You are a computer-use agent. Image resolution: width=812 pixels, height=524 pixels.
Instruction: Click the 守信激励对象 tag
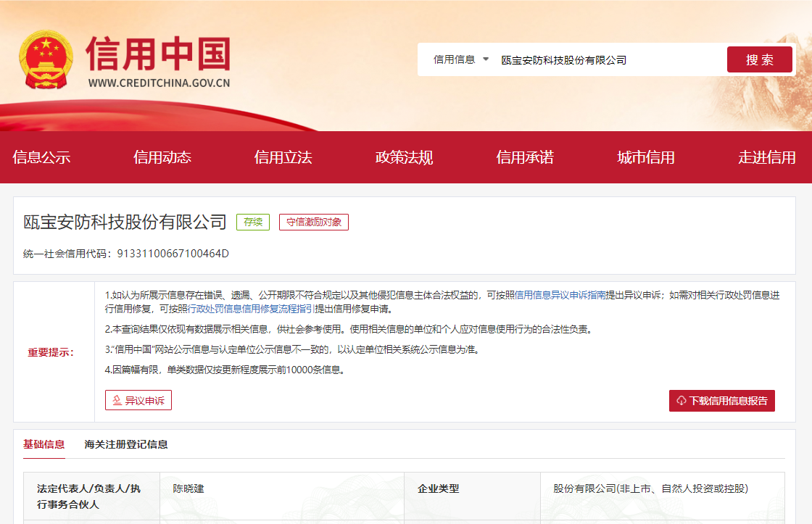pyautogui.click(x=314, y=222)
